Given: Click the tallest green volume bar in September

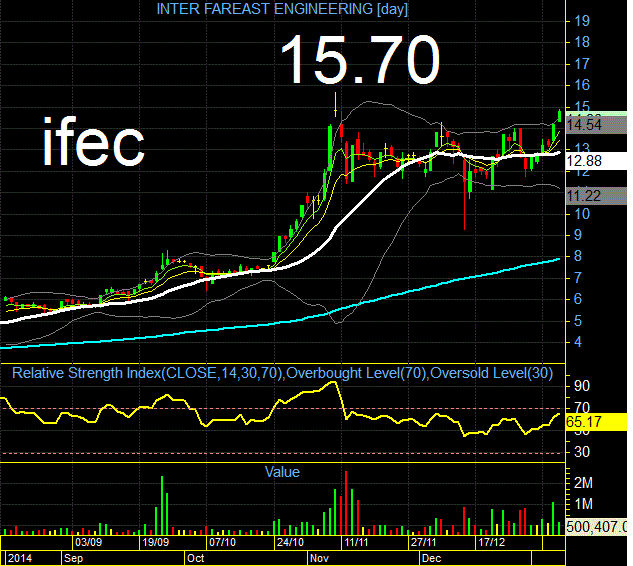Looking at the screenshot, I should tap(162, 506).
